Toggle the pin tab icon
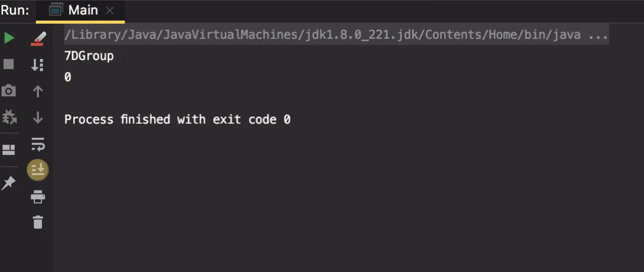Screen dimensions: 644x272 (x=9, y=184)
